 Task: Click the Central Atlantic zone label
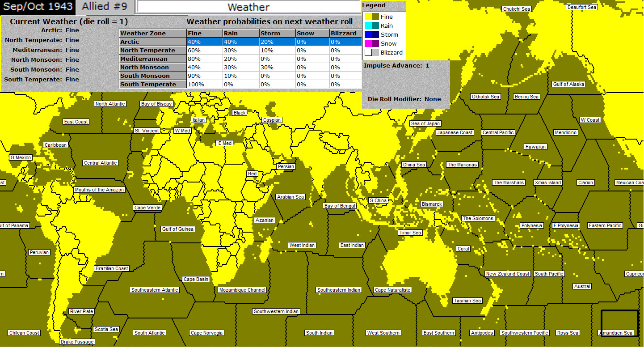pos(100,163)
